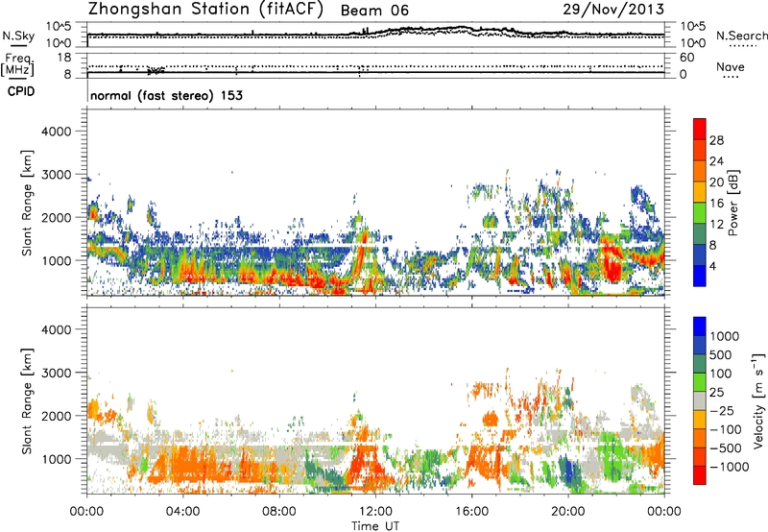768x532 pixels.
Task: Select the '60' Nave axis tick
Action: pyautogui.click(x=686, y=58)
